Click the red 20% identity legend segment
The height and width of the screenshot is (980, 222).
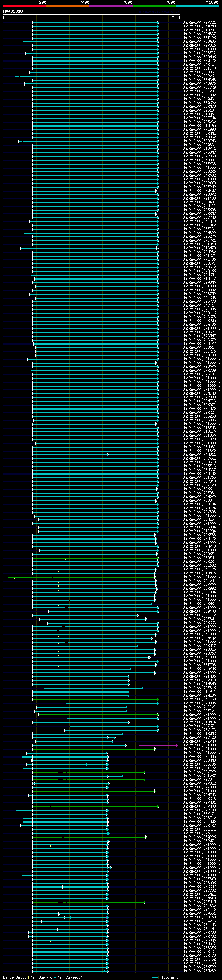(x=25, y=6)
